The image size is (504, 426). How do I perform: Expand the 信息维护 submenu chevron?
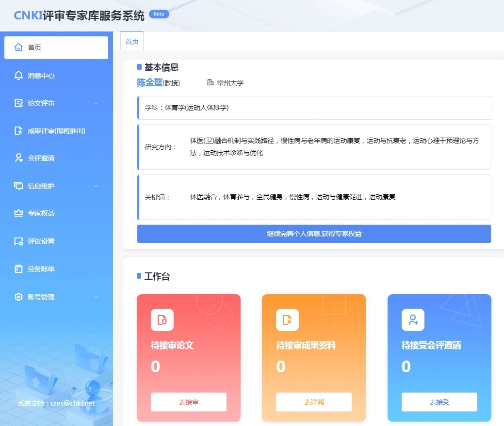[x=96, y=186]
